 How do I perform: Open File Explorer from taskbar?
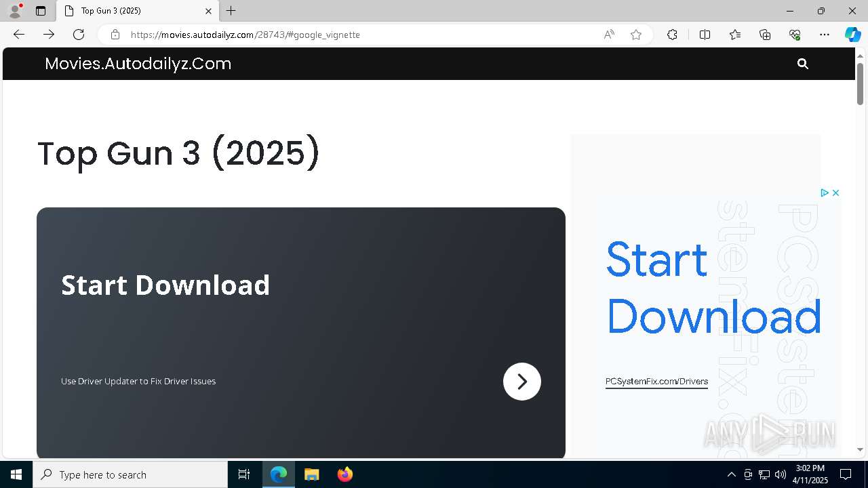point(311,474)
